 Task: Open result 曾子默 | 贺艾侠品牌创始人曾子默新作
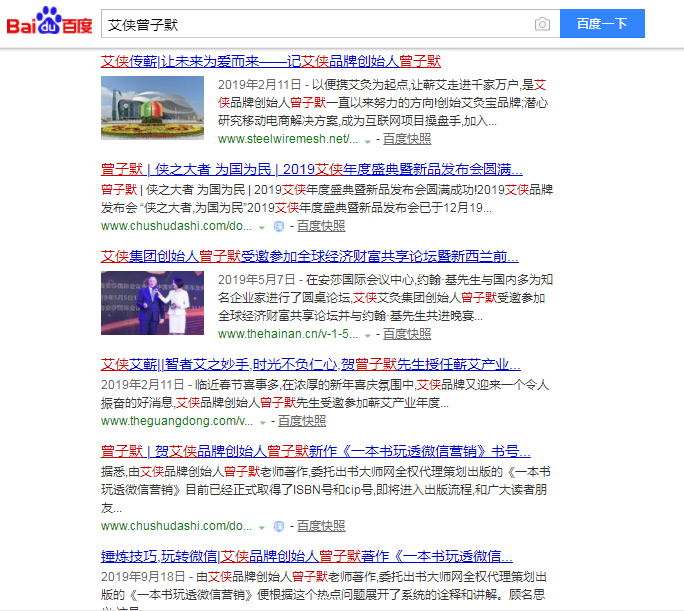coord(315,451)
